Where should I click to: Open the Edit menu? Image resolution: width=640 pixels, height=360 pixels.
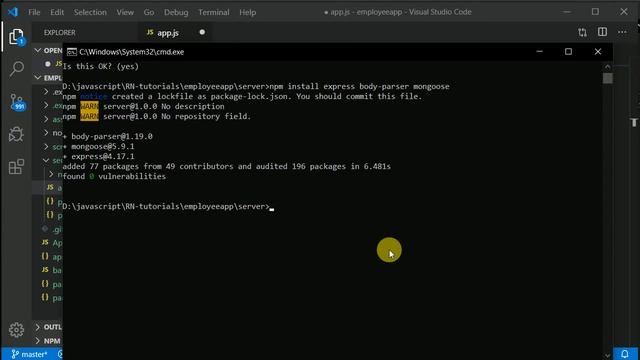click(x=57, y=12)
